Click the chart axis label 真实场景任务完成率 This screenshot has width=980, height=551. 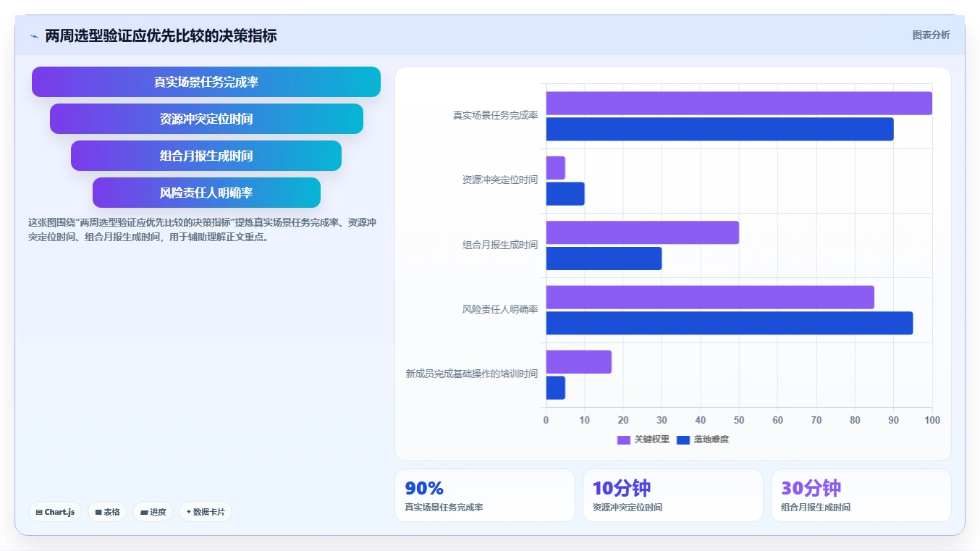click(x=496, y=115)
